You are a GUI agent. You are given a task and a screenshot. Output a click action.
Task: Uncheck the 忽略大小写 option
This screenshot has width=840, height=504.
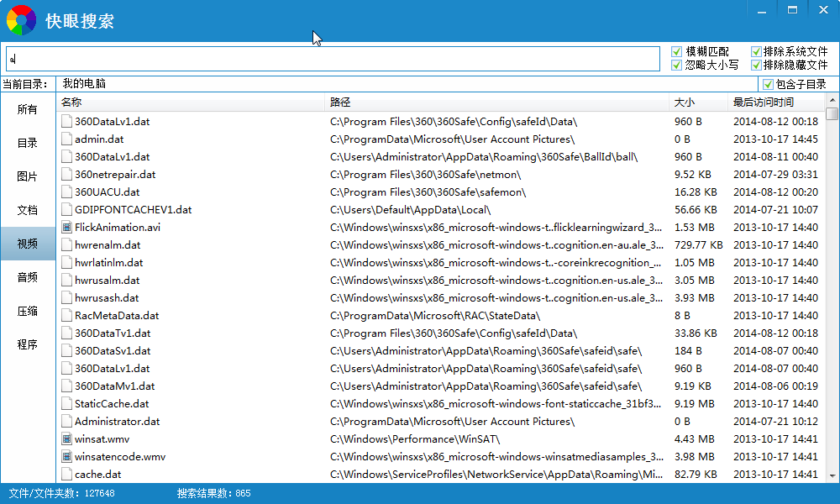pyautogui.click(x=677, y=65)
